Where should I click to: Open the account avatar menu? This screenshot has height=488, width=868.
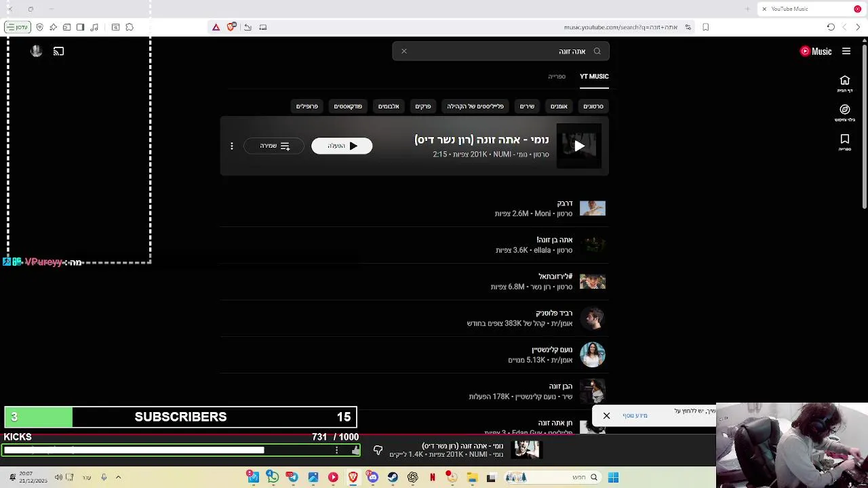(37, 52)
